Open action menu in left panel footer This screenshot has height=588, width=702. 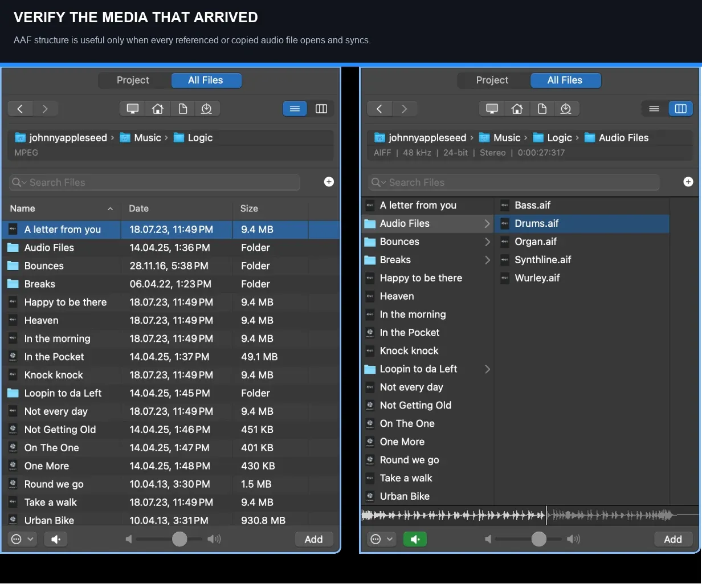click(x=22, y=539)
